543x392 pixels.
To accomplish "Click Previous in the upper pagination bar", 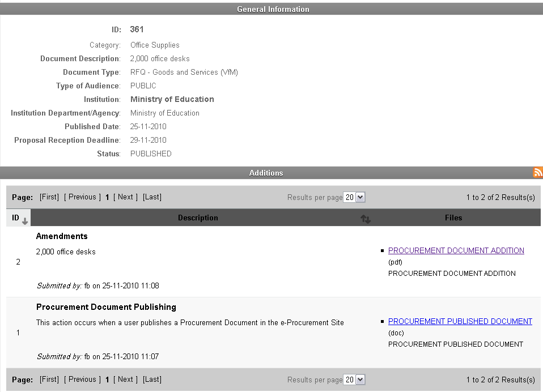I will [82, 197].
